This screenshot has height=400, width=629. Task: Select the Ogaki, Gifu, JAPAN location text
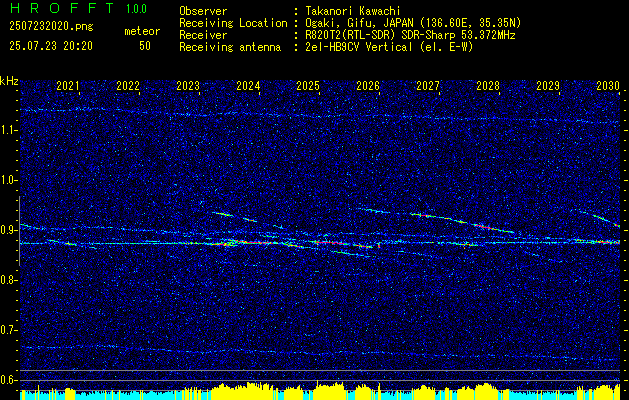(413, 23)
